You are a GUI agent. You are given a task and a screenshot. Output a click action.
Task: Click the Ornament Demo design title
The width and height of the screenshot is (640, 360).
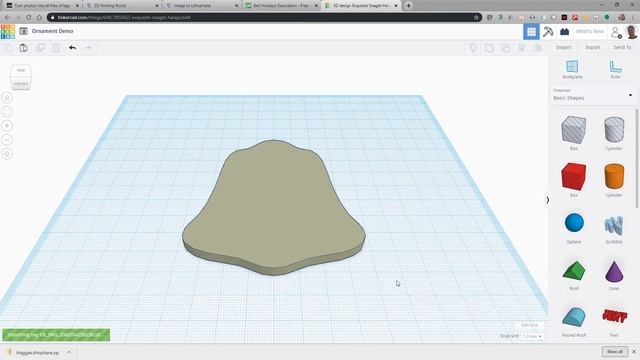point(52,31)
